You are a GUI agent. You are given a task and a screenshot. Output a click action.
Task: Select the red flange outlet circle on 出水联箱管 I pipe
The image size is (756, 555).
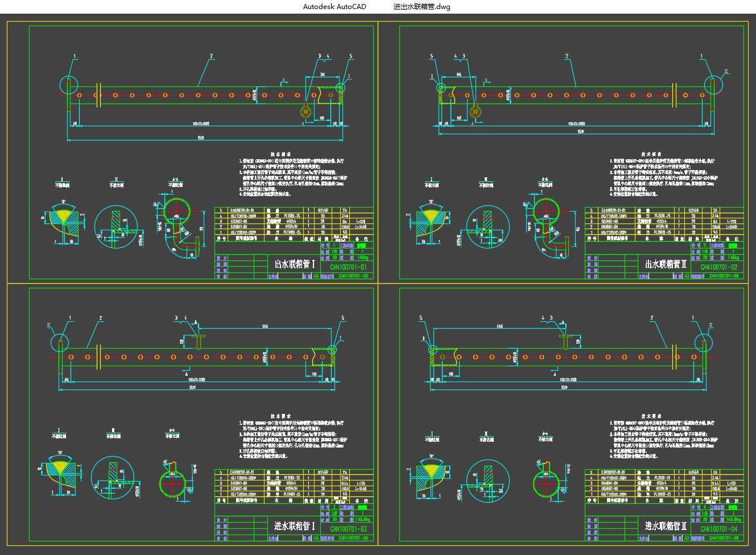coord(307,111)
